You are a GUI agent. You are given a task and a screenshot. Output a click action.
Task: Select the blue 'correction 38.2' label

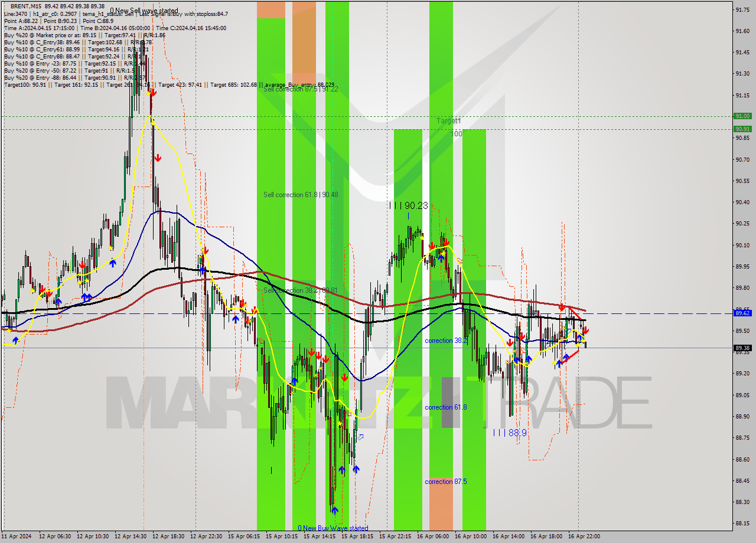click(x=446, y=341)
